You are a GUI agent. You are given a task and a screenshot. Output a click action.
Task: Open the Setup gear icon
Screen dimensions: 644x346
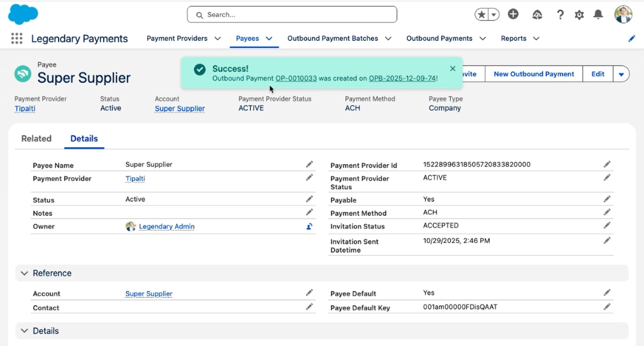point(579,15)
